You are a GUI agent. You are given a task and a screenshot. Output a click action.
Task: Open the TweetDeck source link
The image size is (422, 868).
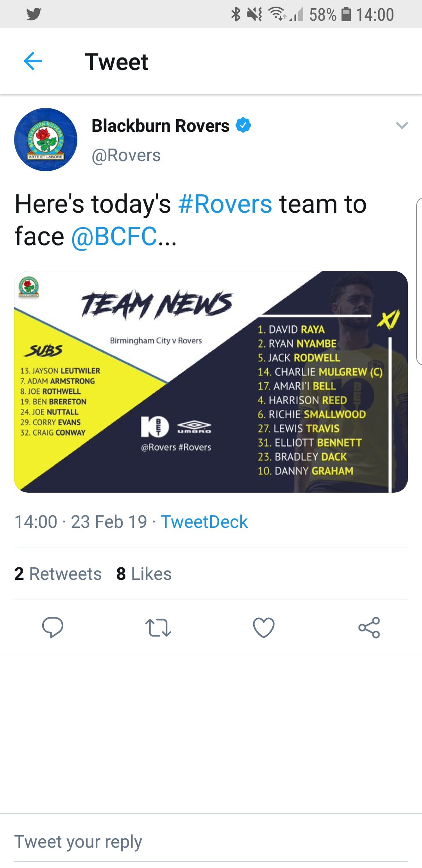tap(204, 522)
